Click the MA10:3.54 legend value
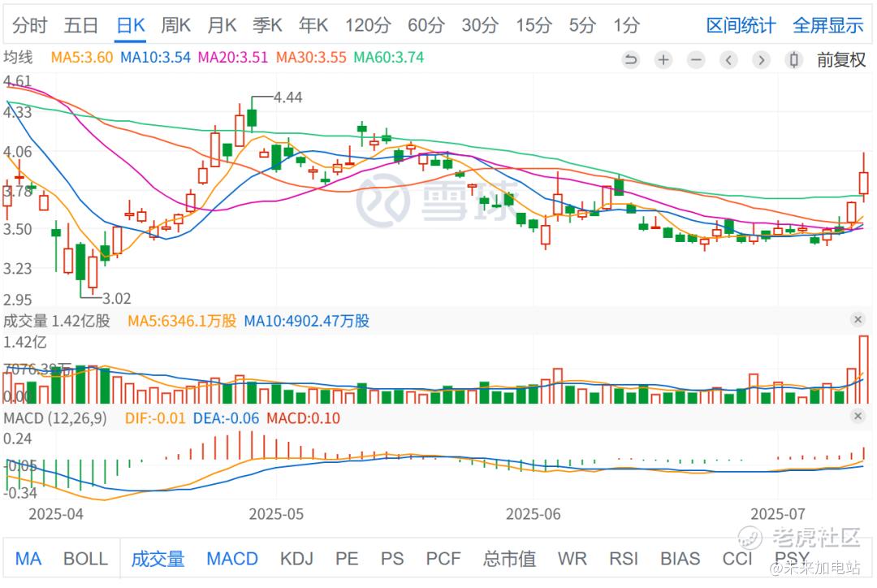 [x=155, y=57]
